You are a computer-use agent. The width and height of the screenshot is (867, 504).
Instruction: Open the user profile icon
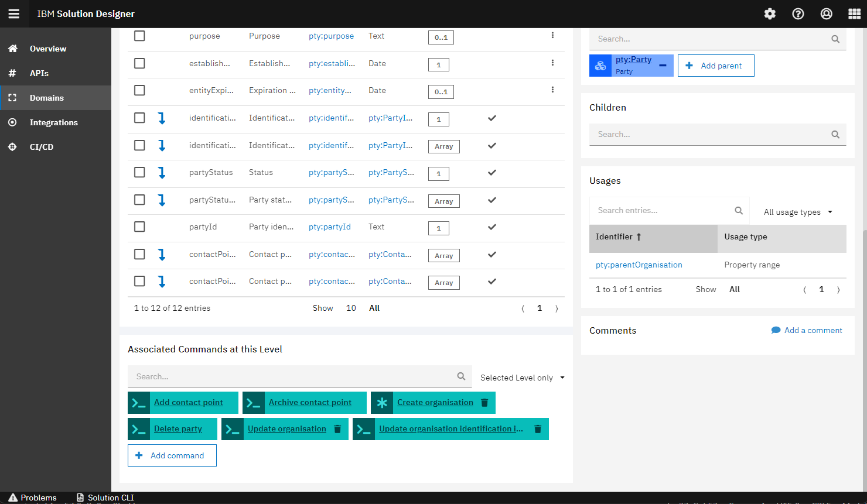point(826,14)
